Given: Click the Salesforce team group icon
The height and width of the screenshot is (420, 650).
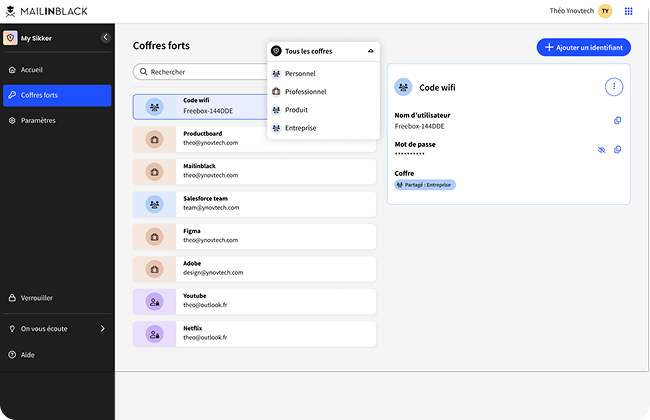Looking at the screenshot, I should pyautogui.click(x=154, y=204).
